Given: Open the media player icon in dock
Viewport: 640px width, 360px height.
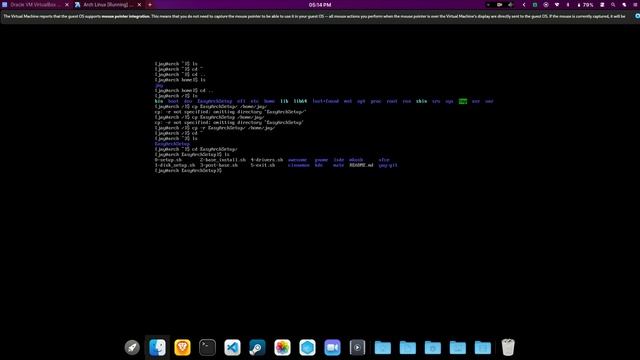Looking at the screenshot, I should pos(357,347).
